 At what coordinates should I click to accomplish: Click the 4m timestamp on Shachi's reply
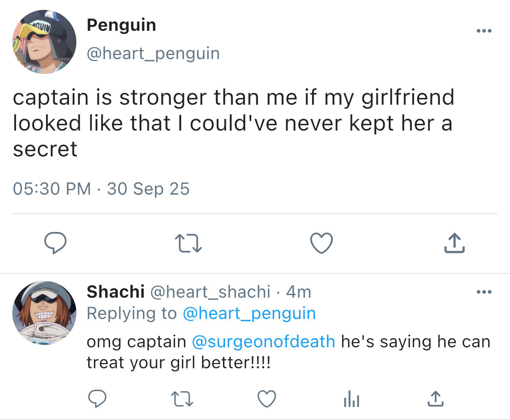pos(299,292)
